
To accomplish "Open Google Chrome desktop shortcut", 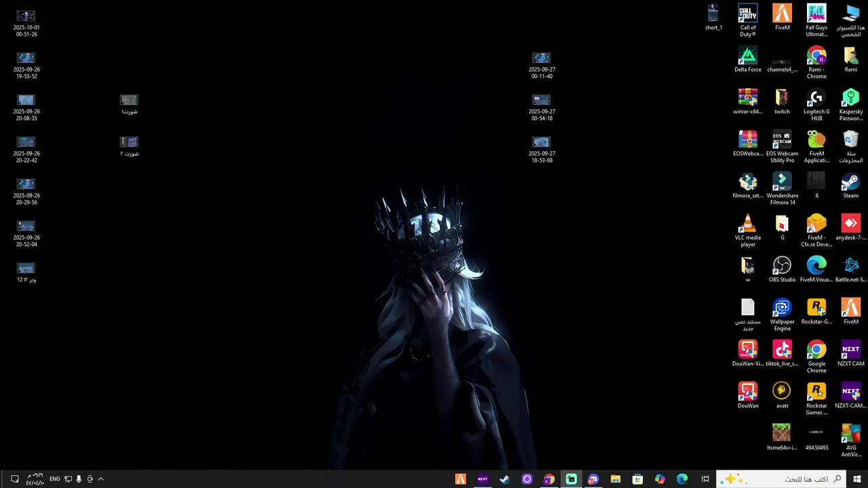I will pos(816,357).
